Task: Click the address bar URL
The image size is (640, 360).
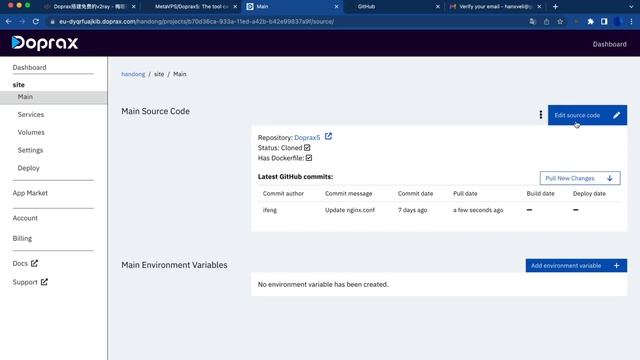Action: tap(196, 21)
